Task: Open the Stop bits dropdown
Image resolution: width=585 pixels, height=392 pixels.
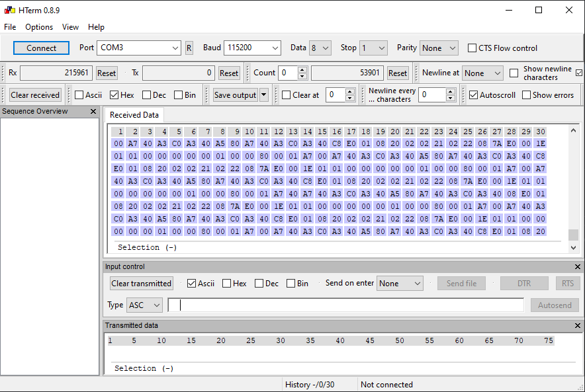Action: (x=373, y=48)
